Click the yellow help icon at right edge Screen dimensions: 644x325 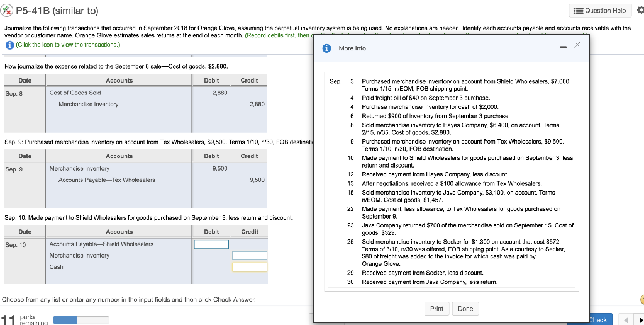(641, 300)
